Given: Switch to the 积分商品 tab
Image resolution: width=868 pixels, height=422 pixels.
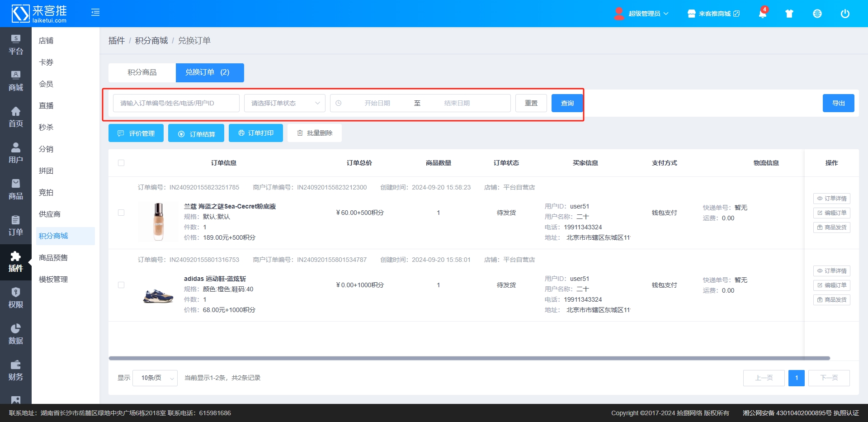Looking at the screenshot, I should click(142, 72).
